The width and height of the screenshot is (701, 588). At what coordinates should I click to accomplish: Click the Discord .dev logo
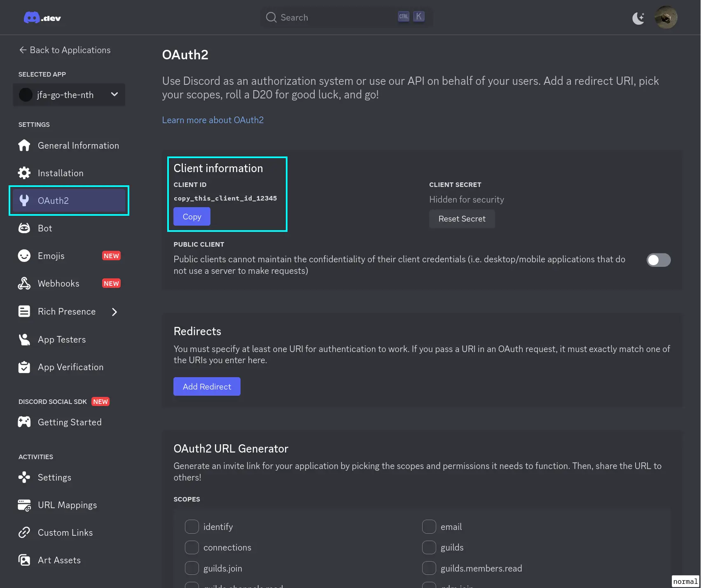[x=42, y=18]
